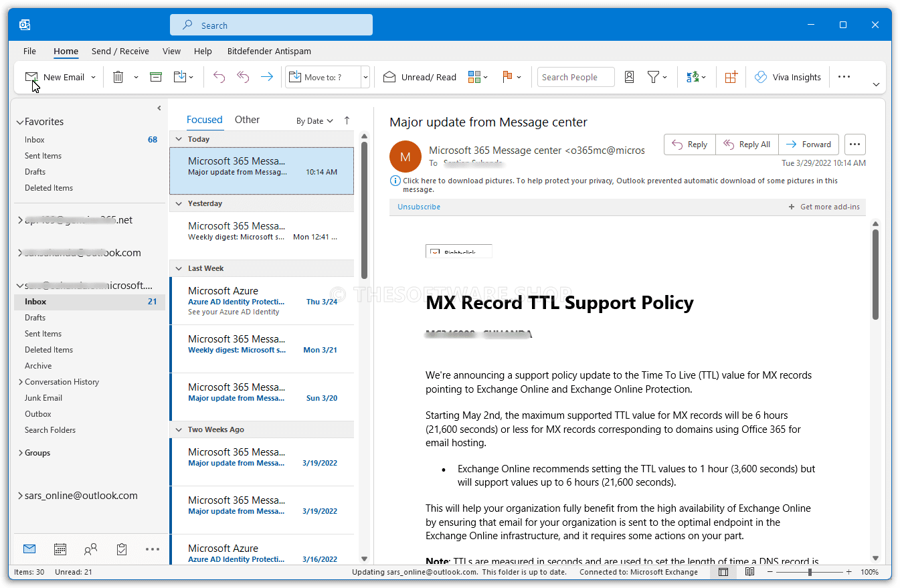Click the Undo arrow icon
900x588 pixels.
(219, 77)
